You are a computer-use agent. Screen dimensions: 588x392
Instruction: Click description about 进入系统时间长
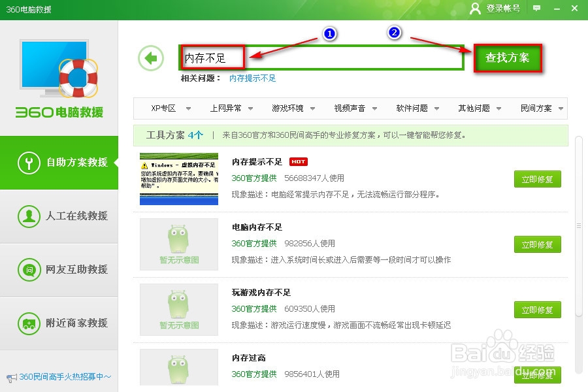point(341,259)
